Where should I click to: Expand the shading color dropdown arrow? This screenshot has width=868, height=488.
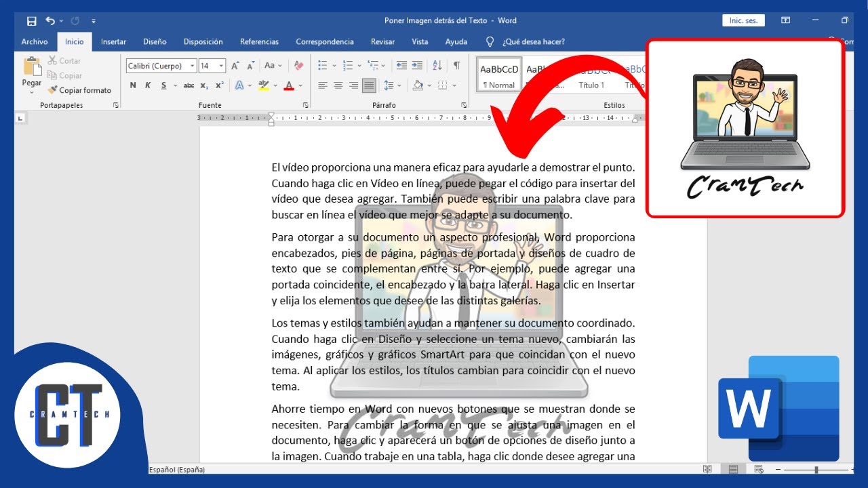[x=430, y=85]
